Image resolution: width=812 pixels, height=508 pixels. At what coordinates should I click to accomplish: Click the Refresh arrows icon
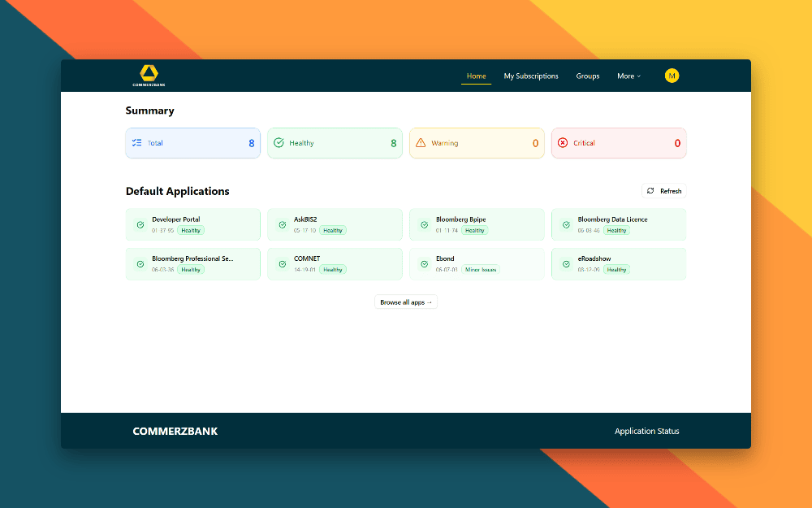click(x=650, y=191)
